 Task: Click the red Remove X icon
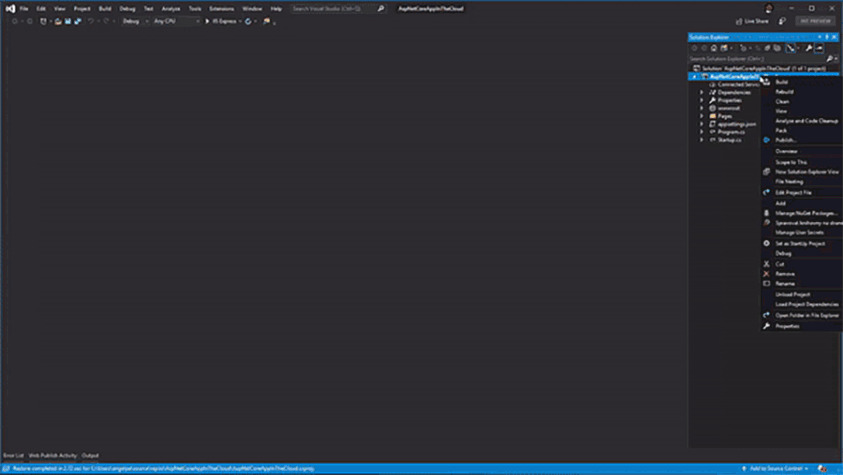pyautogui.click(x=767, y=274)
